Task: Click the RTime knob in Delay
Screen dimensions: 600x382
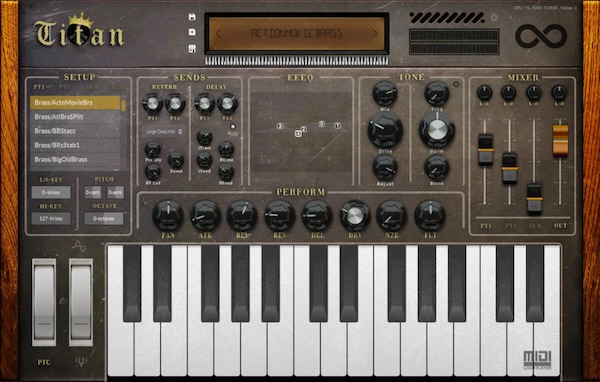Action: coord(226,149)
